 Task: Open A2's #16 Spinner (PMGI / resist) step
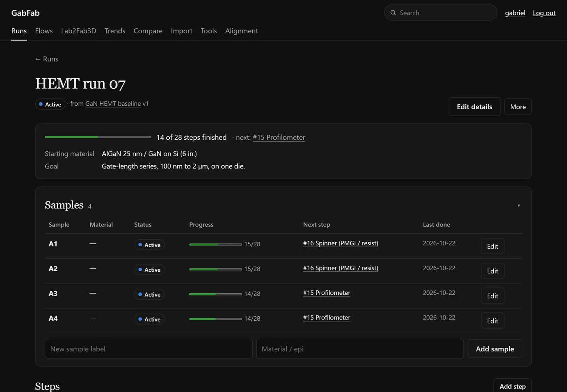point(341,268)
